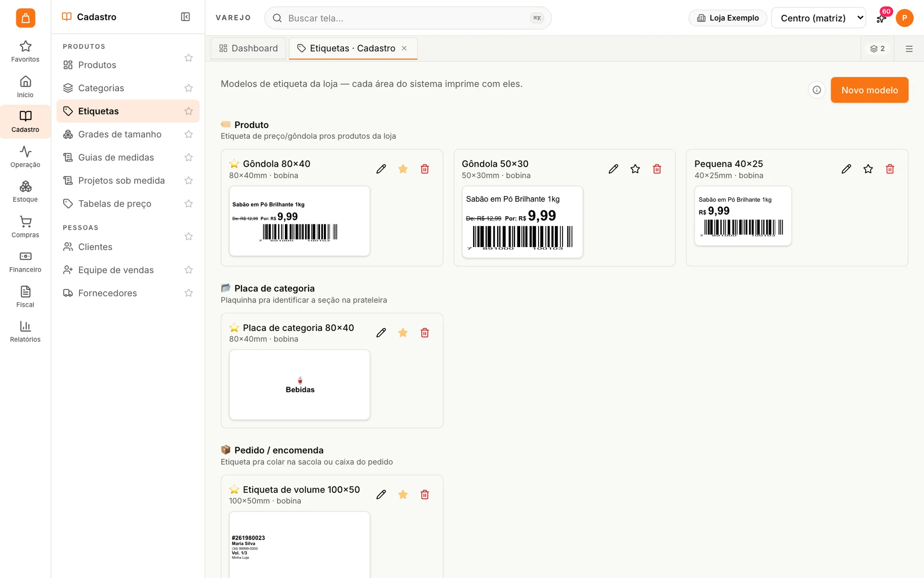Image resolution: width=924 pixels, height=578 pixels.
Task: Open the Operação module icon
Action: tap(26, 157)
